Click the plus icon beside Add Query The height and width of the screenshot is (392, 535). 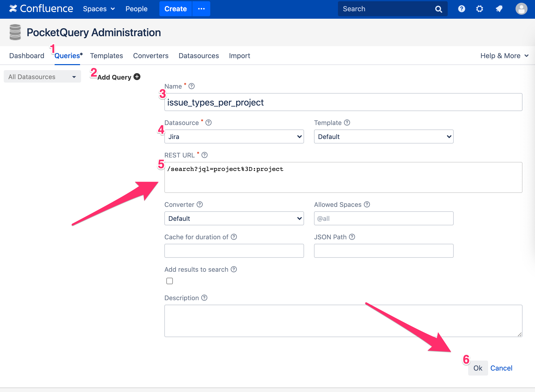coord(137,77)
